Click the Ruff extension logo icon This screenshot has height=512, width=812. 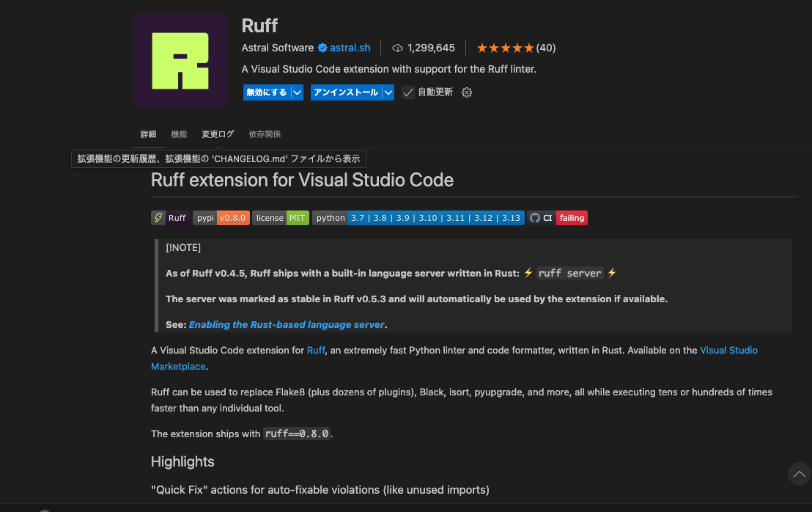(x=180, y=61)
